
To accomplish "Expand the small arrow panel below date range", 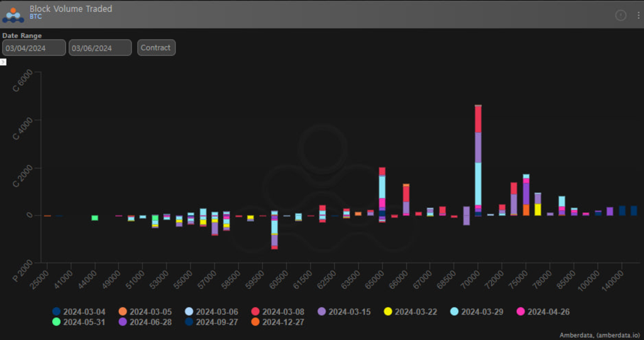I will [x=3, y=62].
